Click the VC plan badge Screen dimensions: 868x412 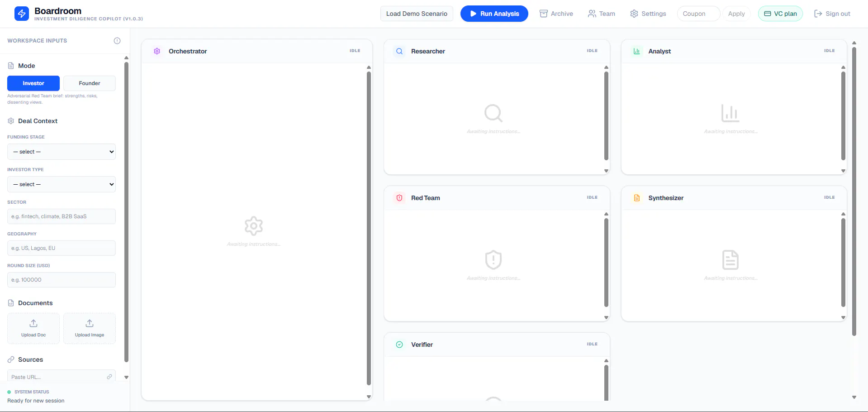(781, 14)
